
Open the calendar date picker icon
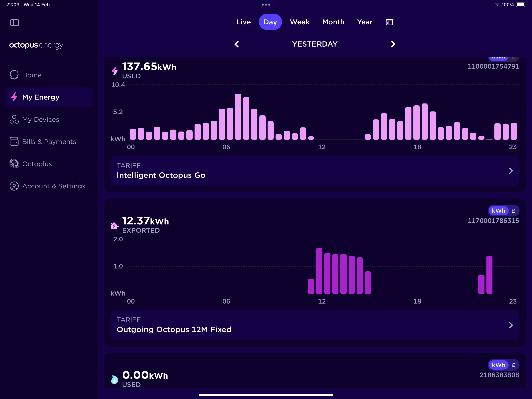[x=389, y=22]
